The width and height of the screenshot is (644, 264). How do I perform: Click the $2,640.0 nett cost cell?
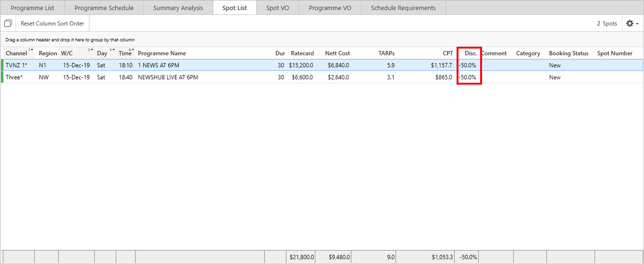pyautogui.click(x=337, y=77)
